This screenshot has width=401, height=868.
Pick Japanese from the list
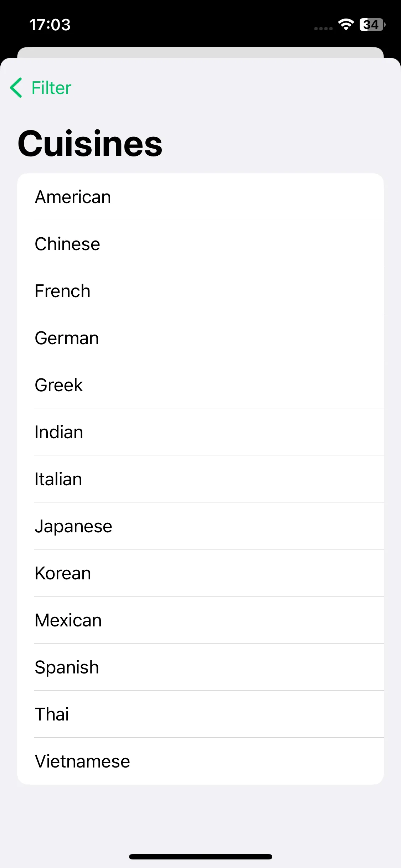pos(200,526)
